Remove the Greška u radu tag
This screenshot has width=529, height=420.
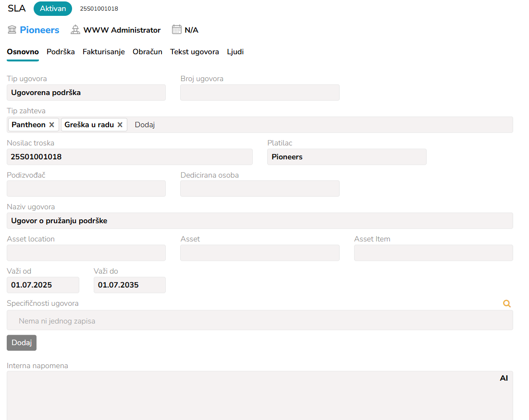tap(120, 125)
